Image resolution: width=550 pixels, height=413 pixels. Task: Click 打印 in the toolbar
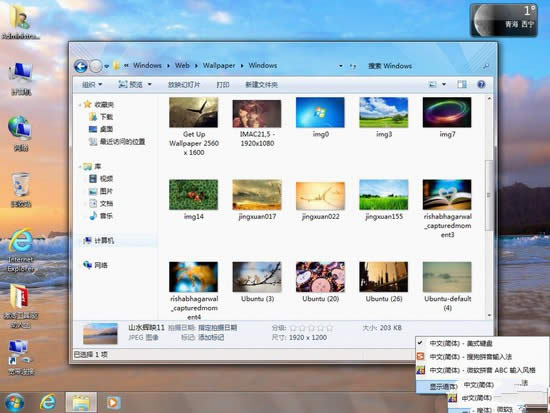click(x=223, y=85)
